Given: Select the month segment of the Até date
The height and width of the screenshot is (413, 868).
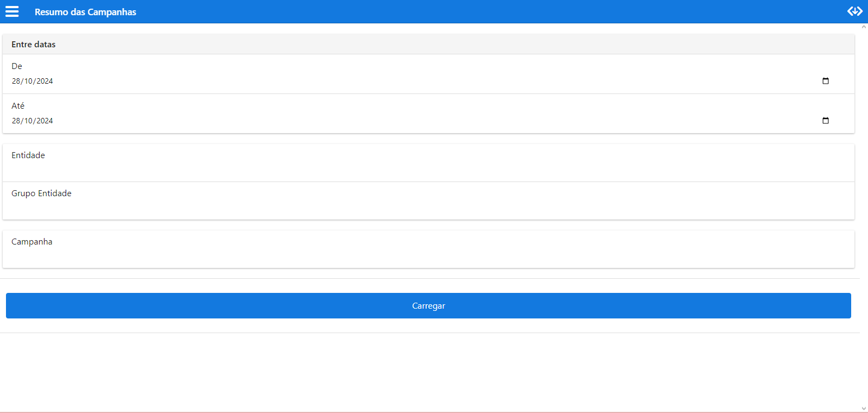Looking at the screenshot, I should coord(28,121).
